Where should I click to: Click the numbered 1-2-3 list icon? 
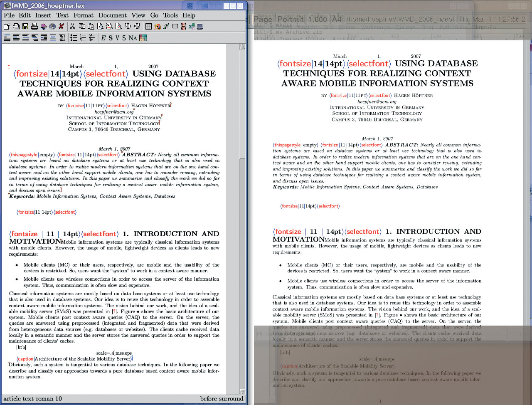point(83,38)
